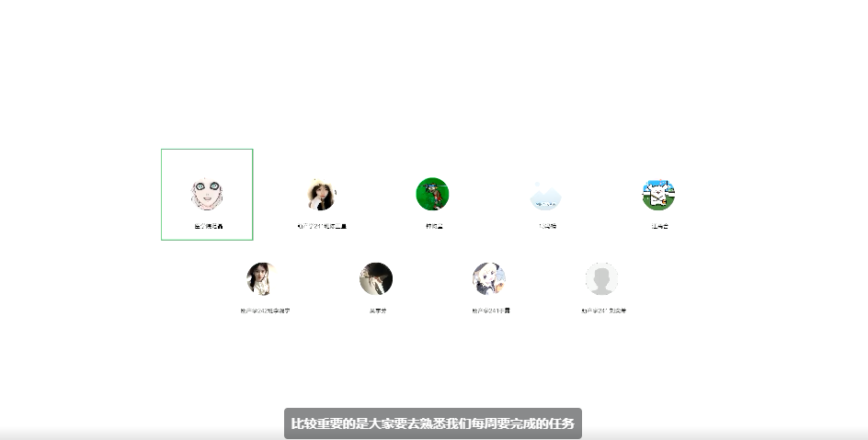The height and width of the screenshot is (440, 868).
Task: Open the pale blue mountain avatar
Action: (546, 195)
